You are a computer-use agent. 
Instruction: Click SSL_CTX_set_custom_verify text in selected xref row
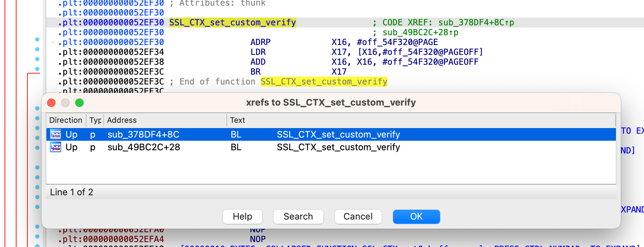338,134
